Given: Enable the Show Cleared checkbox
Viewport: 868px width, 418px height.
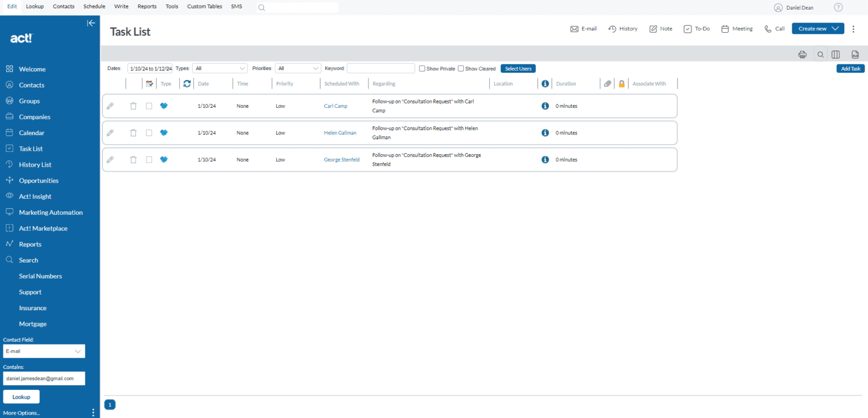Looking at the screenshot, I should [461, 68].
